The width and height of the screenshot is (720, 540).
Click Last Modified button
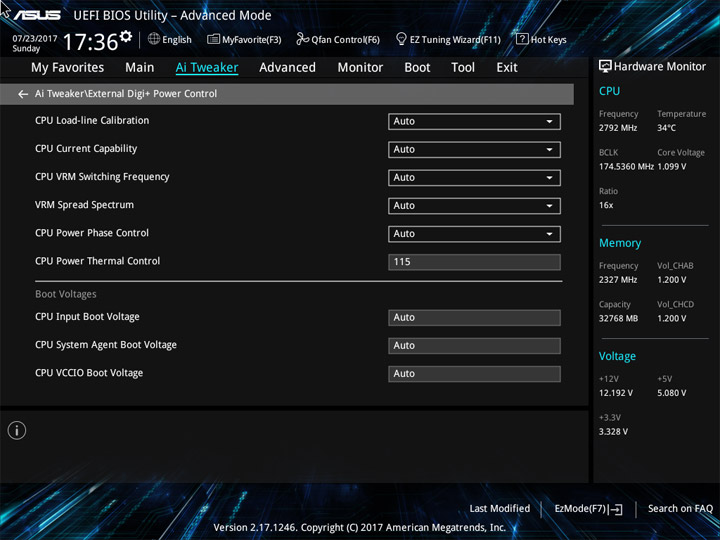(500, 508)
